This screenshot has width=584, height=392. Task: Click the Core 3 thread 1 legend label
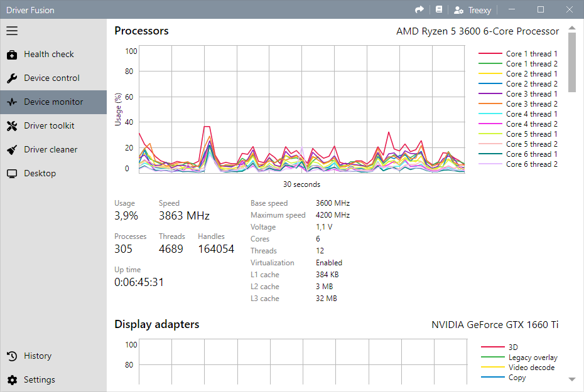(x=531, y=93)
